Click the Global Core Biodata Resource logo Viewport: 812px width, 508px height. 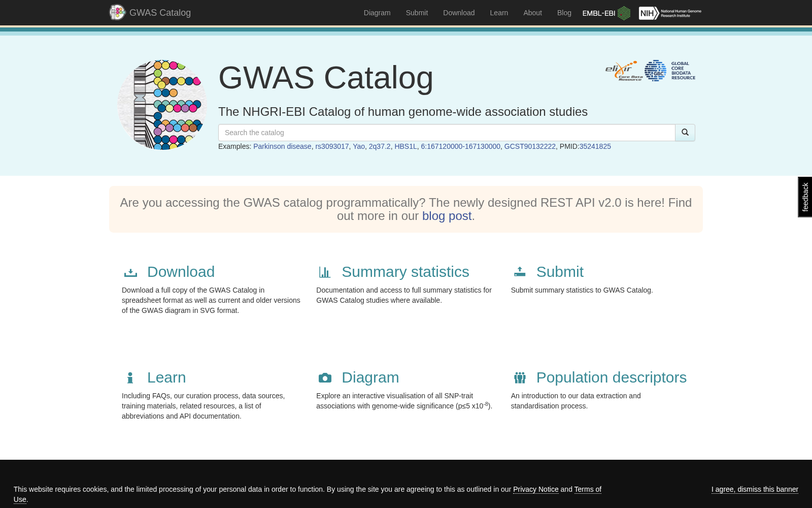pos(670,71)
